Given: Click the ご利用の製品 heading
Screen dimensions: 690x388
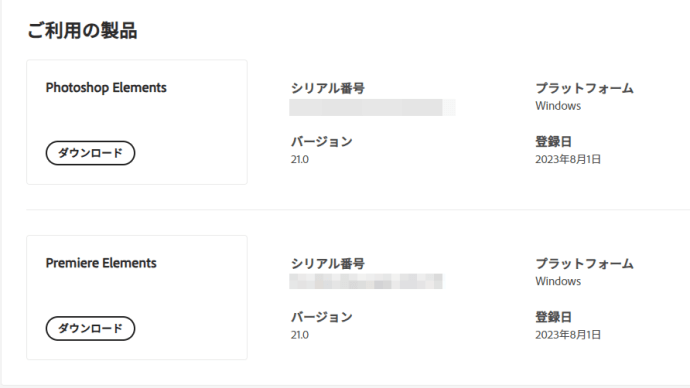Looking at the screenshot, I should click(82, 30).
